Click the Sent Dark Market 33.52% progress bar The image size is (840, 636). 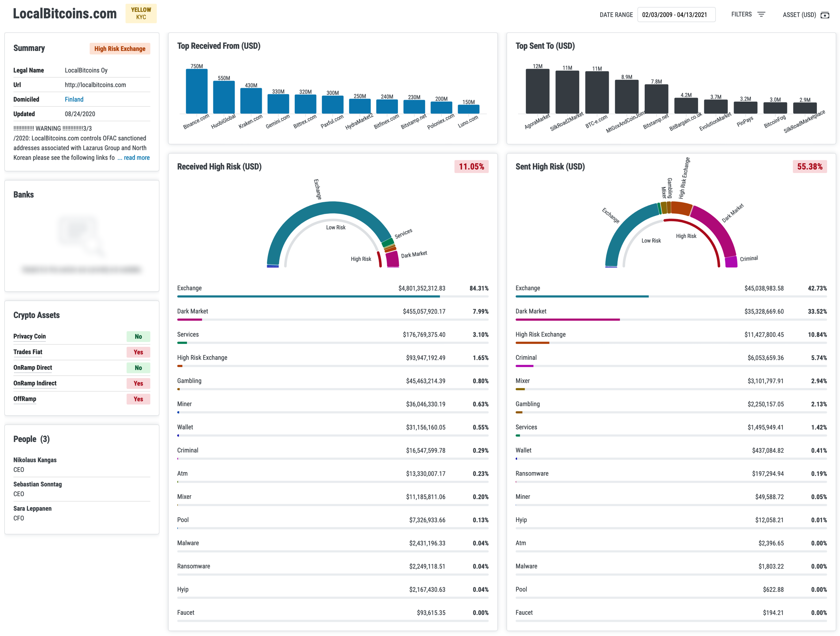click(671, 320)
